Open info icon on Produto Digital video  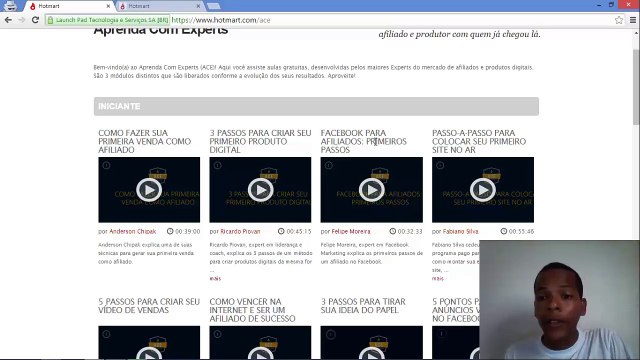pos(218,165)
